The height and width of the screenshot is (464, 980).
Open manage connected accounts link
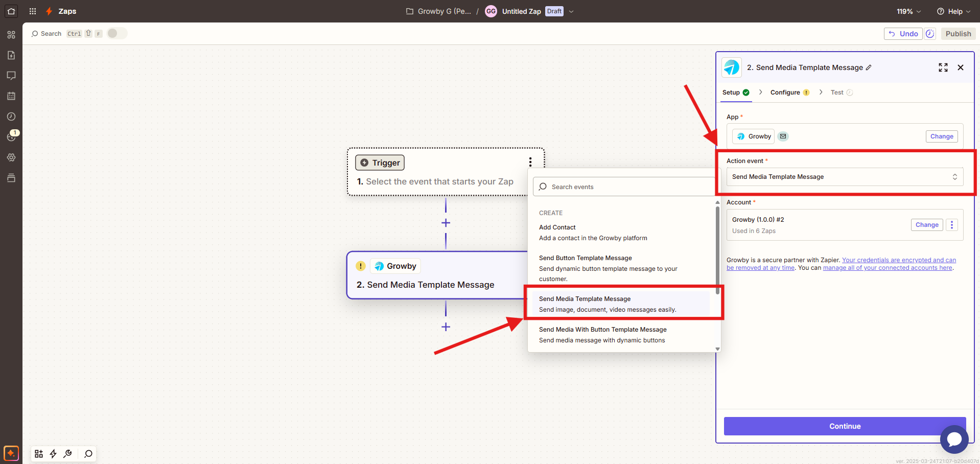(888, 268)
